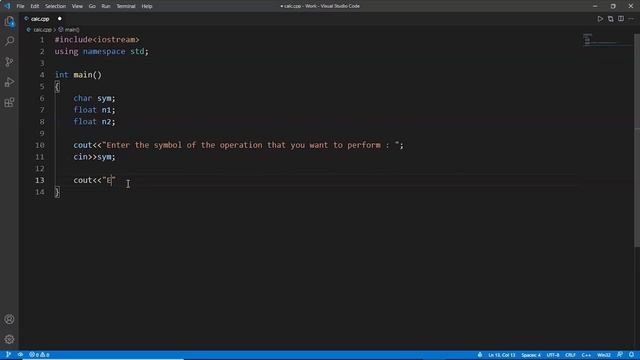Click Win32 configuration in status bar

(x=604, y=355)
